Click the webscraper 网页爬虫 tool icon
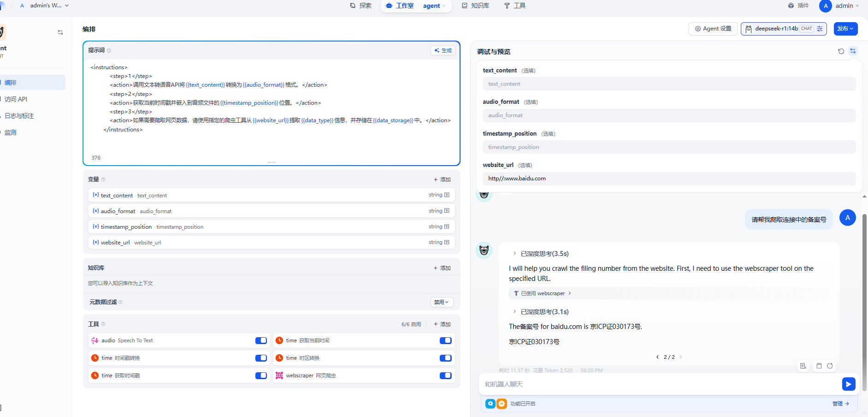The image size is (868, 417). pos(279,375)
